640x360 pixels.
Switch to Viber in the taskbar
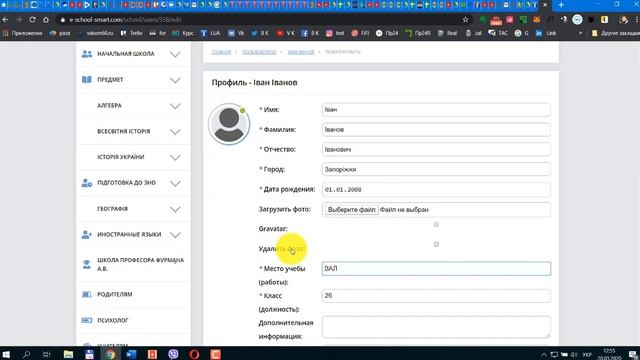[173, 354]
